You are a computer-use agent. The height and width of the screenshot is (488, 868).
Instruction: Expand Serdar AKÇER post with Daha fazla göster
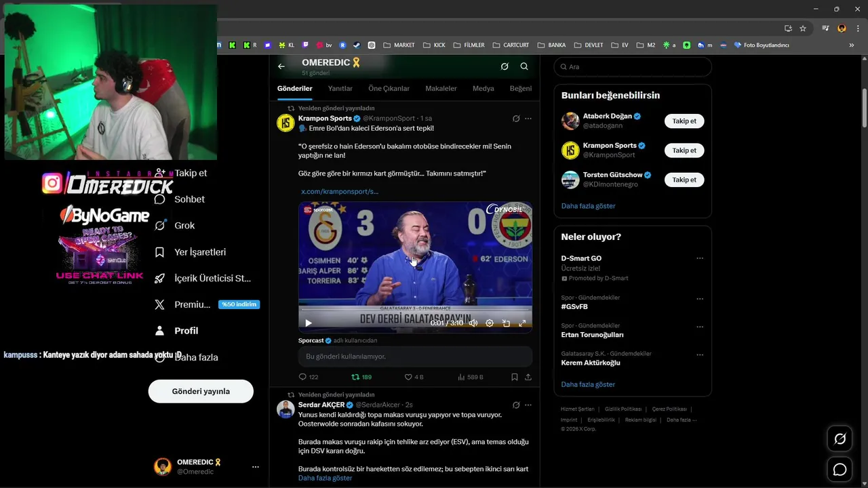click(x=325, y=478)
